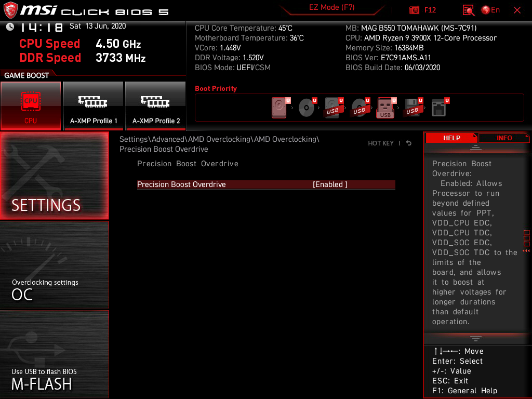Click the MSI dragon shield logo
Viewport: 532px width, 399px height.
point(10,10)
